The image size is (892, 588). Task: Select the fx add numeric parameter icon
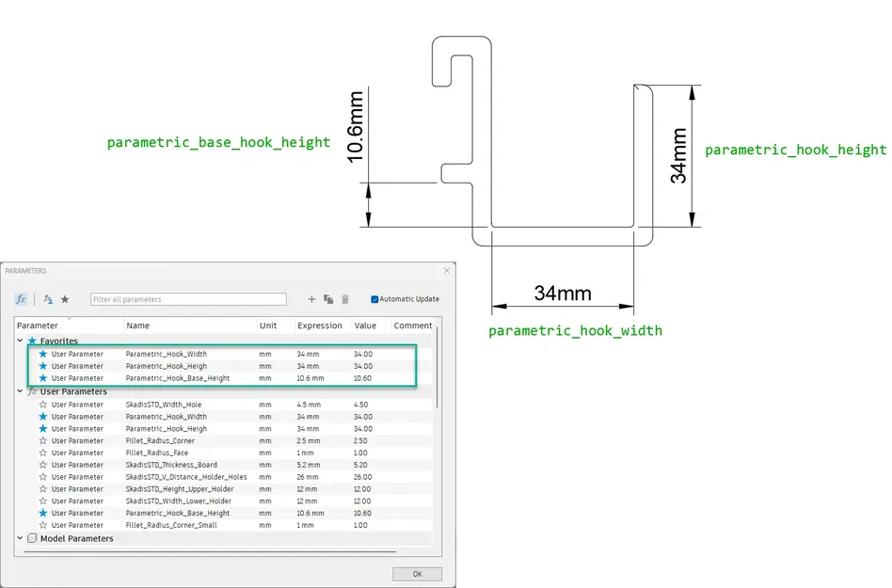21,298
